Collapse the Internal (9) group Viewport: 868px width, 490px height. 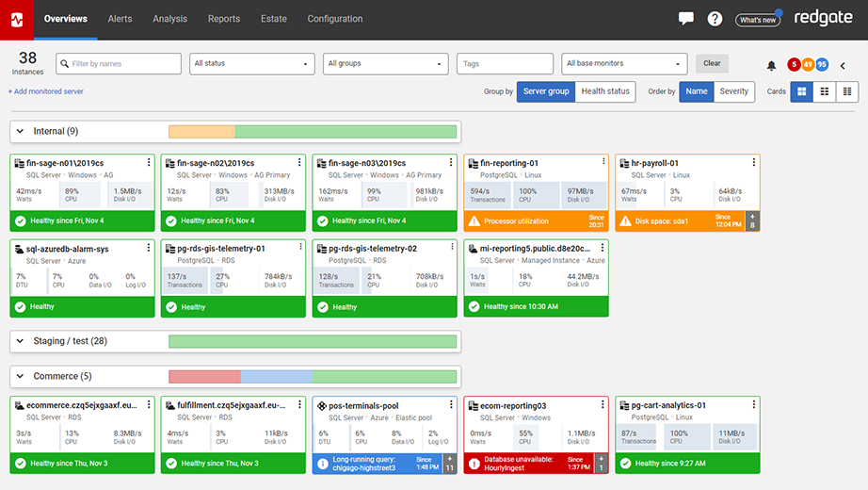[x=20, y=131]
